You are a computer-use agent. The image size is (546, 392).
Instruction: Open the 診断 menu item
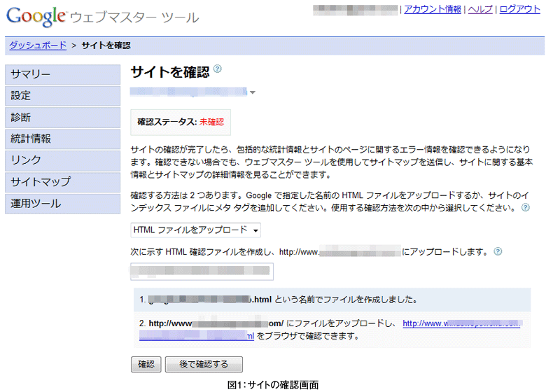pos(63,118)
